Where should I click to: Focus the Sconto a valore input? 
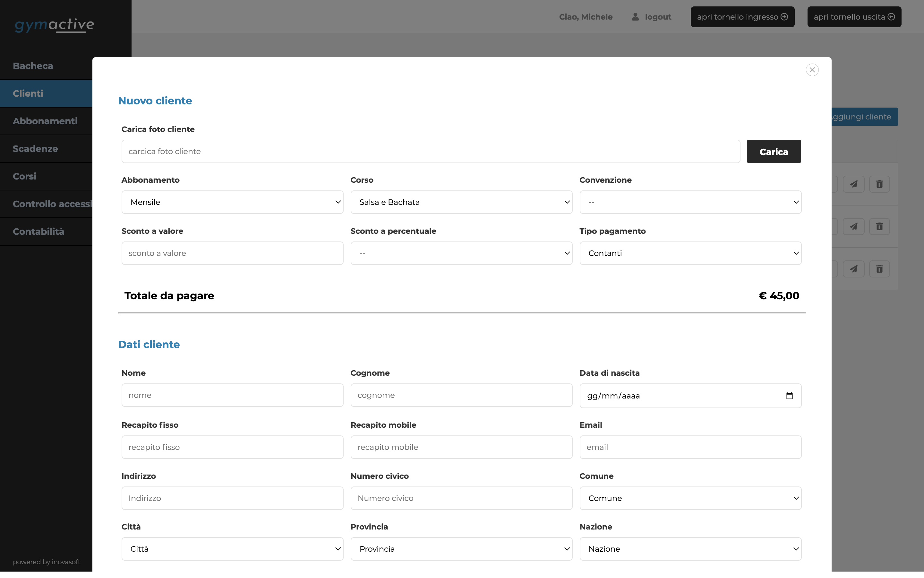232,253
